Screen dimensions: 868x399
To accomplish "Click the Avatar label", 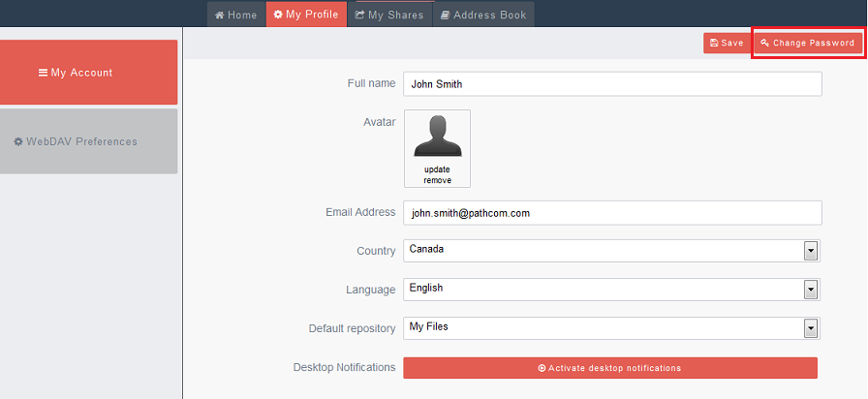I will 379,122.
